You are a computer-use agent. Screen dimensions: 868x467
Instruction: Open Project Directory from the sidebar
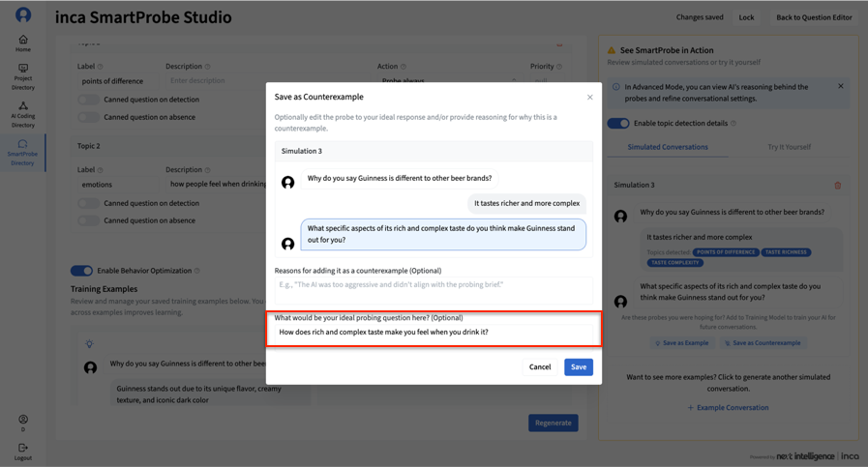[x=22, y=73]
